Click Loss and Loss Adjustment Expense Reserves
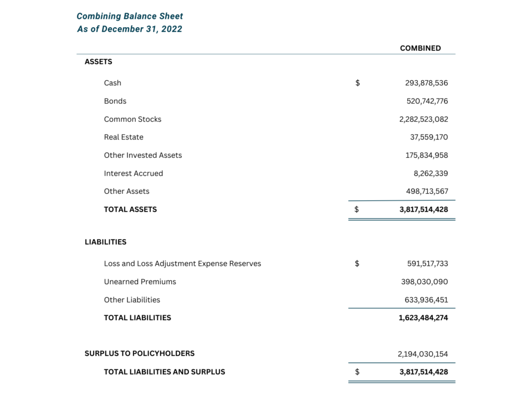532x396 pixels. pyautogui.click(x=182, y=264)
